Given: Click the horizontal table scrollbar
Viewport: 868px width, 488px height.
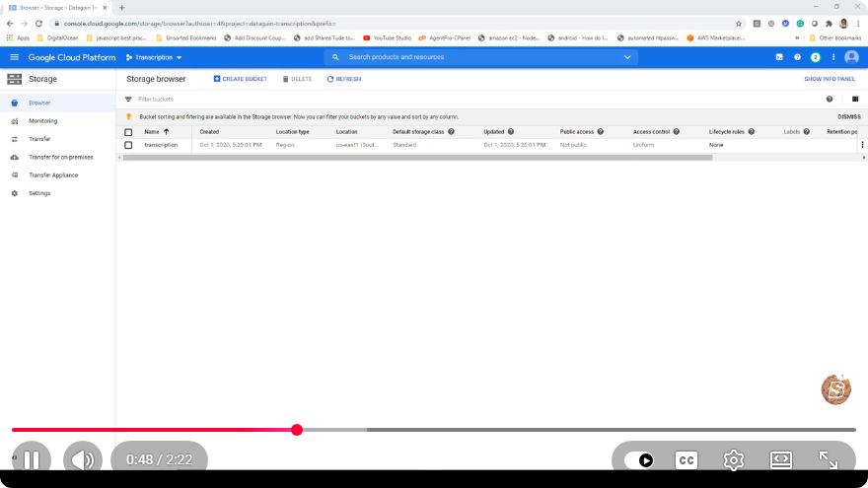Looking at the screenshot, I should tap(417, 158).
